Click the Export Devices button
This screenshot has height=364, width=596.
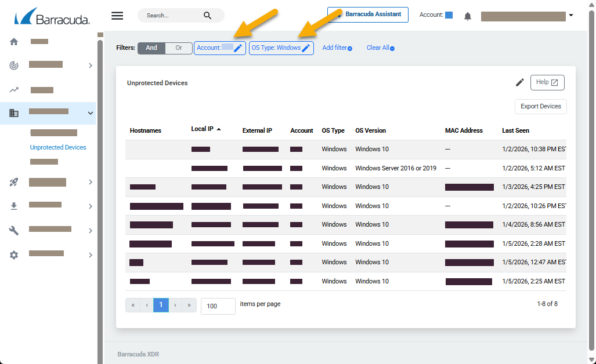click(540, 107)
